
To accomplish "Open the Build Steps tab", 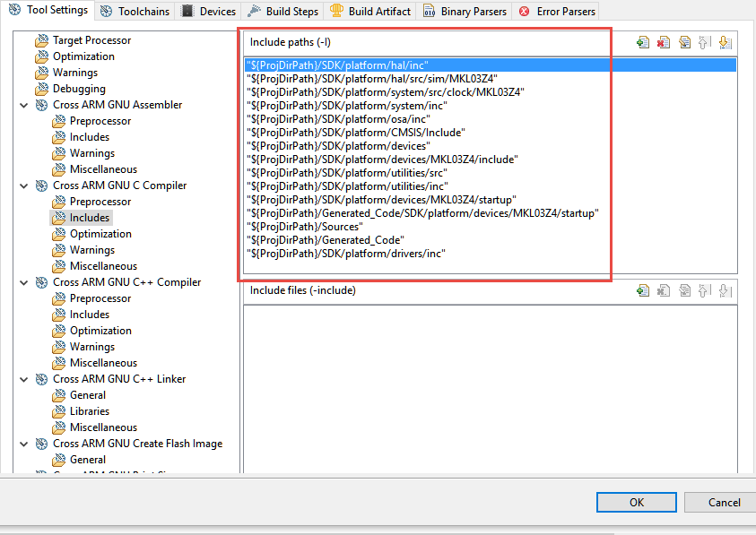I will pos(283,11).
